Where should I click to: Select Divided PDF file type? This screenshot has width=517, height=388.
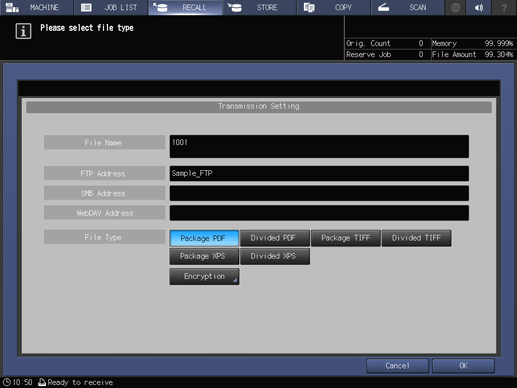pos(275,238)
